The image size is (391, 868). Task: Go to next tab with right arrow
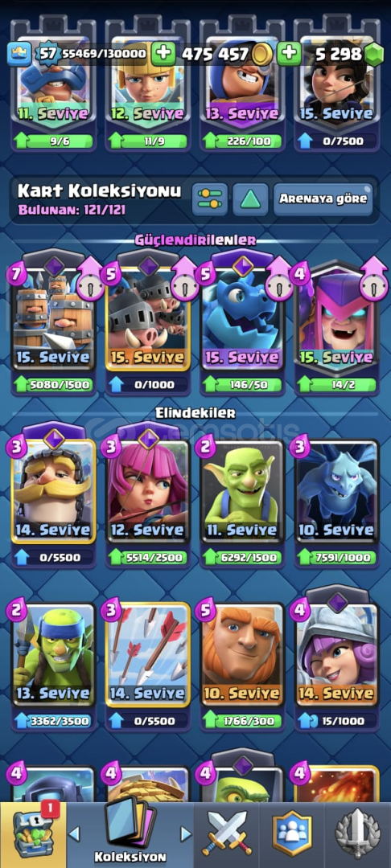click(x=186, y=833)
